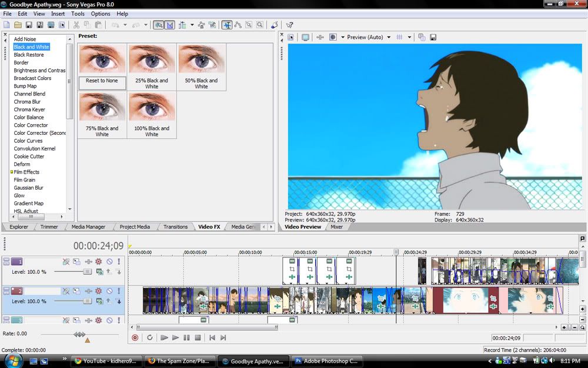Go to end with transport button
The image size is (588, 368).
coord(223,337)
